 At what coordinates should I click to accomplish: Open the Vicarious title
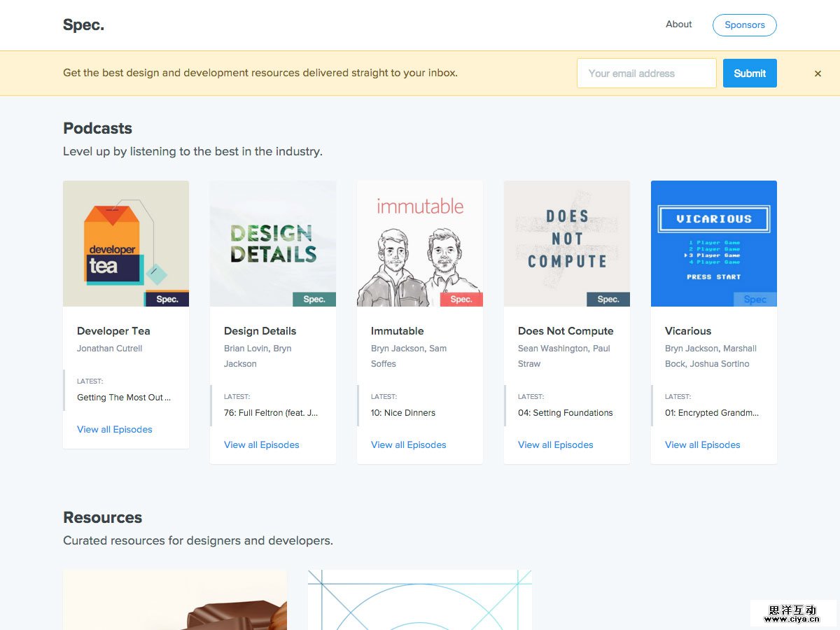click(x=688, y=331)
